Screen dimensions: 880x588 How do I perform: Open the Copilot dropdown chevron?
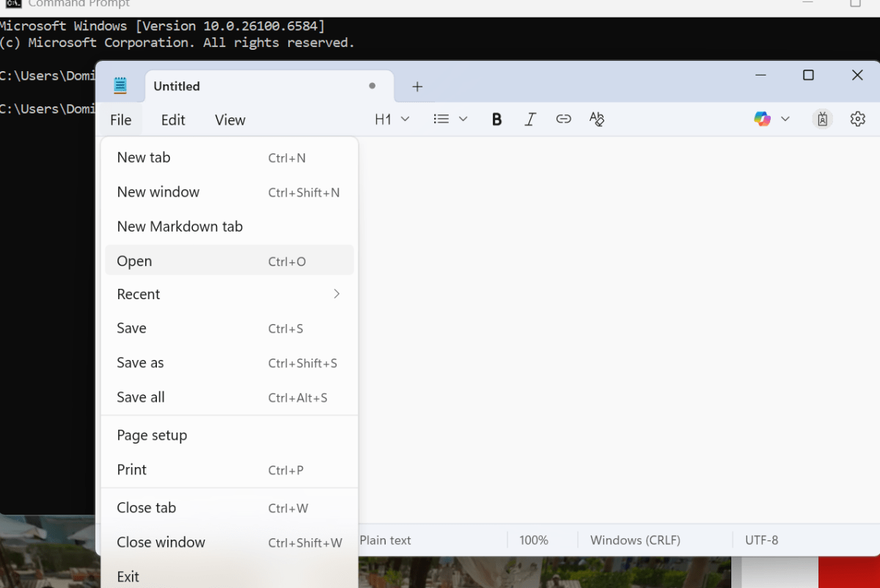pos(785,119)
